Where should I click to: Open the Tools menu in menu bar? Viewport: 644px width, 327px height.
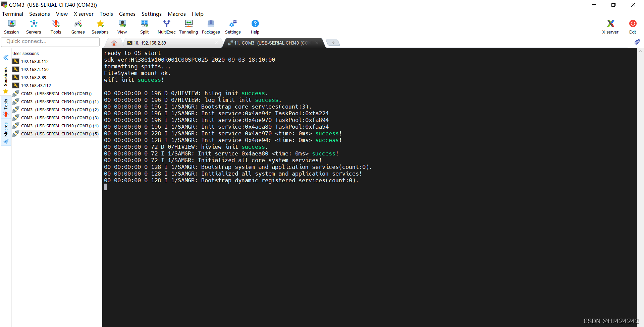(106, 14)
